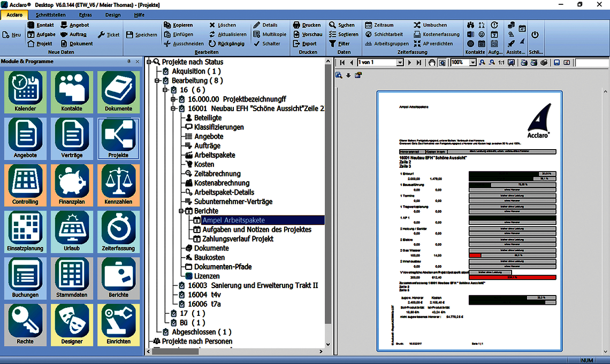Click the Suchen button

(342, 25)
